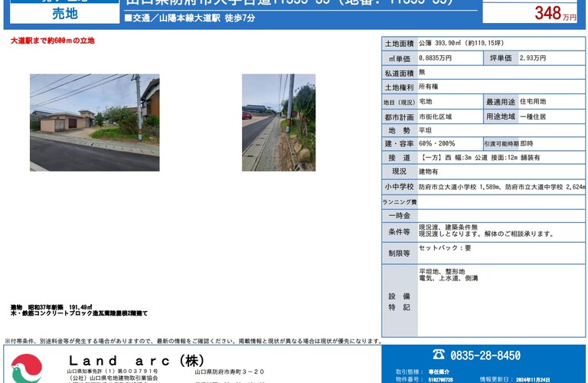Image resolution: width=588 pixels, height=383 pixels.
Task: Click the 小中学校 label cell
Action: point(400,186)
